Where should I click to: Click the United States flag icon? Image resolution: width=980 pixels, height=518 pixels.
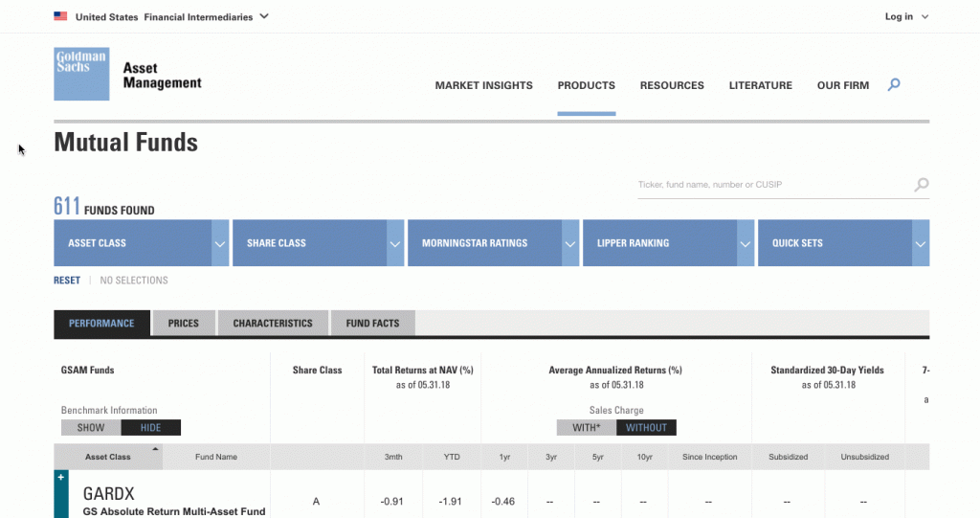coord(60,16)
